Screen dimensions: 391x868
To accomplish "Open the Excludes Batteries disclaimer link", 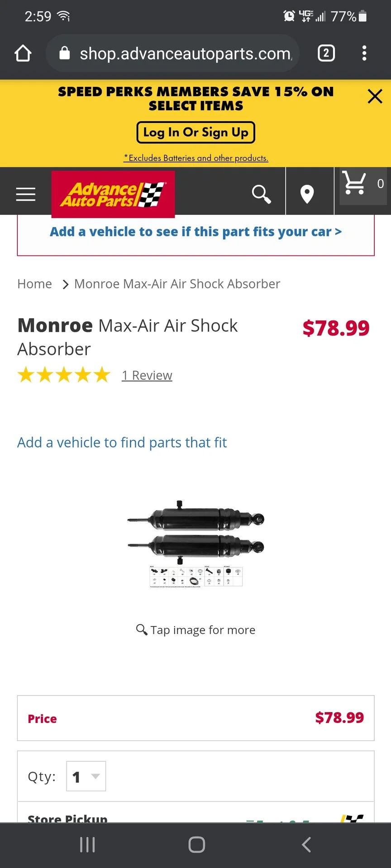I will 196,158.
